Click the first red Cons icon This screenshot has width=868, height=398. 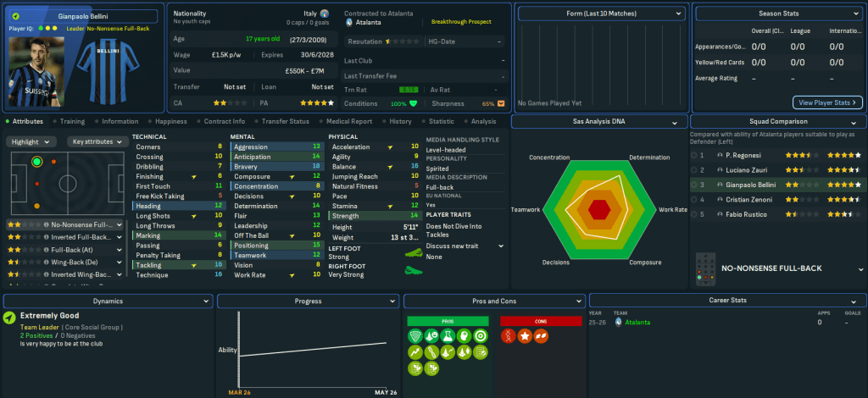click(509, 337)
